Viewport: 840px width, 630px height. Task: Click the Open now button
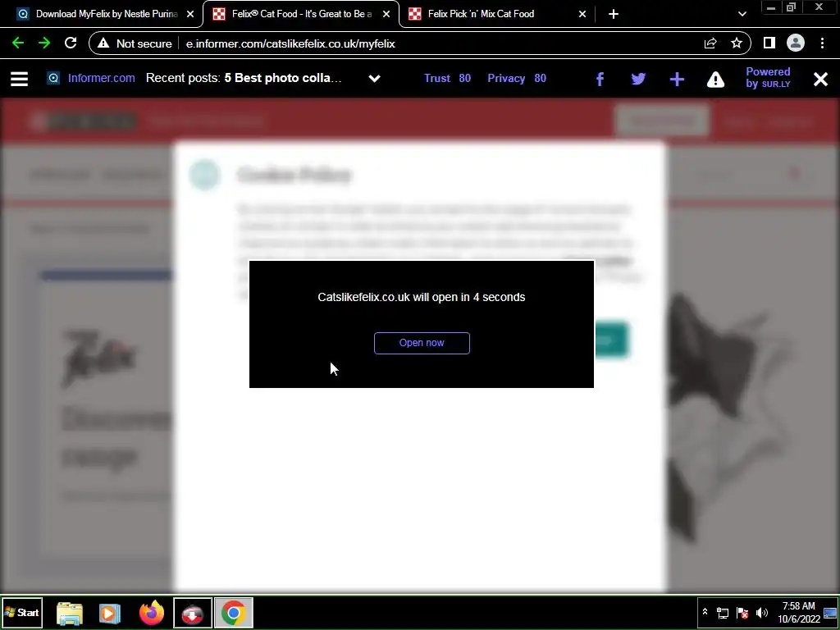pyautogui.click(x=422, y=343)
